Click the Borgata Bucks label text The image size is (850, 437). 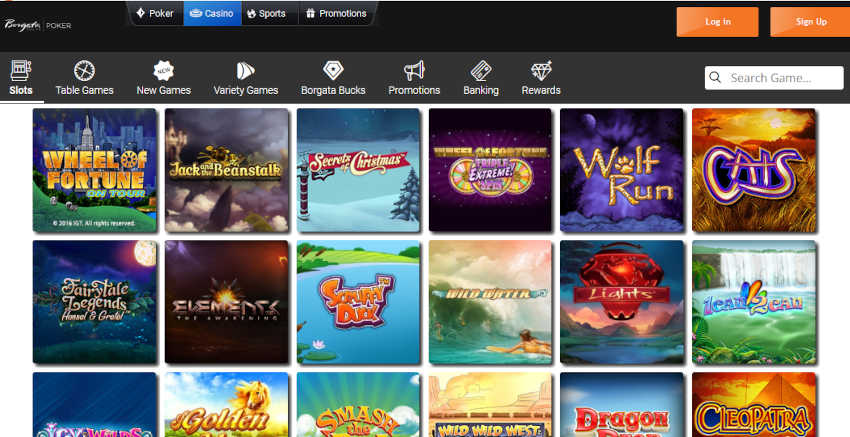coord(333,91)
